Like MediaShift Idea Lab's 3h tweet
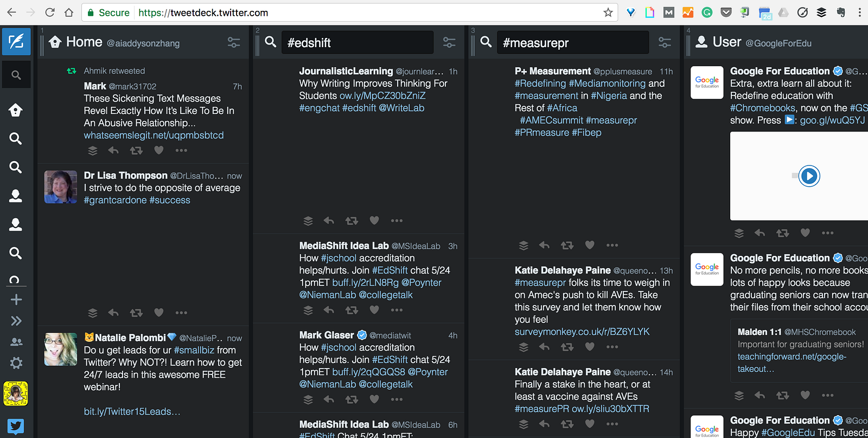This screenshot has width=868, height=438. click(374, 310)
